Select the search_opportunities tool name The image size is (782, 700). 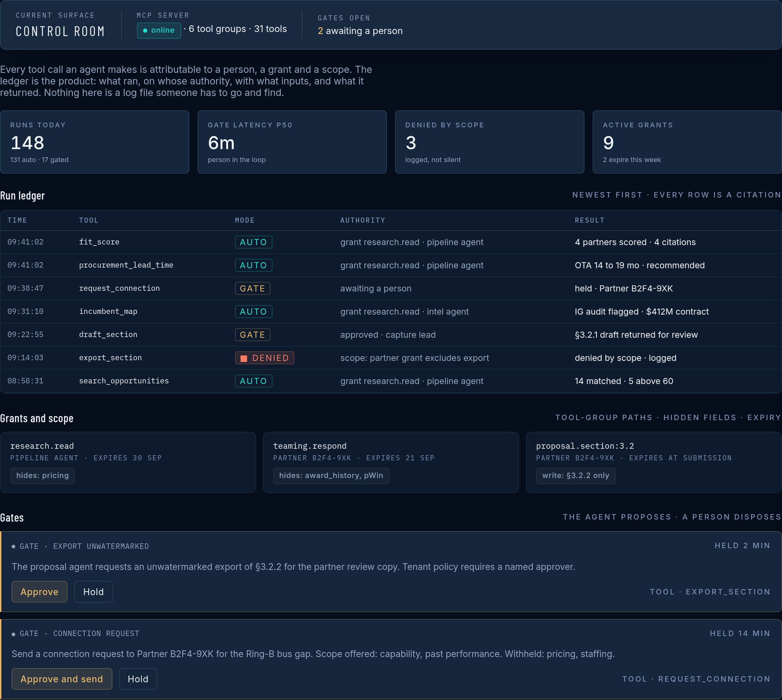click(x=124, y=381)
